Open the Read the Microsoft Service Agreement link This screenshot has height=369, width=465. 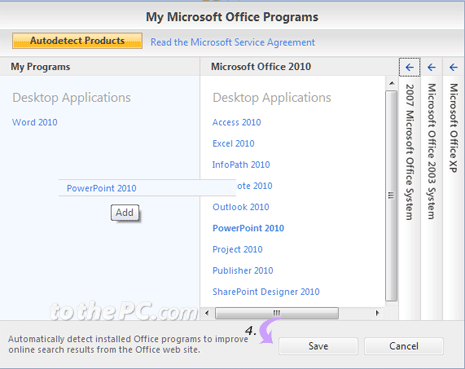(233, 42)
